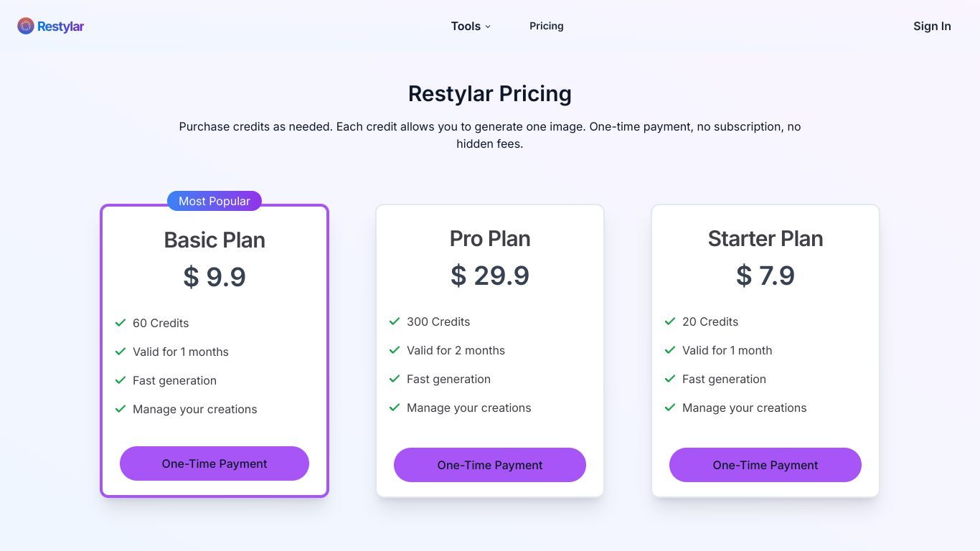Open the Sign In link
This screenshot has width=980, height=551.
click(932, 26)
